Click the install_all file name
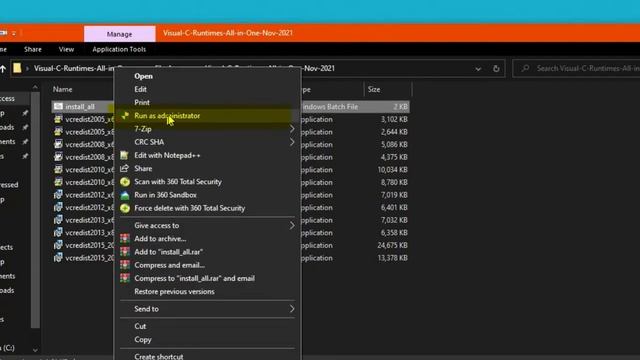Viewport: 640px width, 360px height. coord(80,107)
